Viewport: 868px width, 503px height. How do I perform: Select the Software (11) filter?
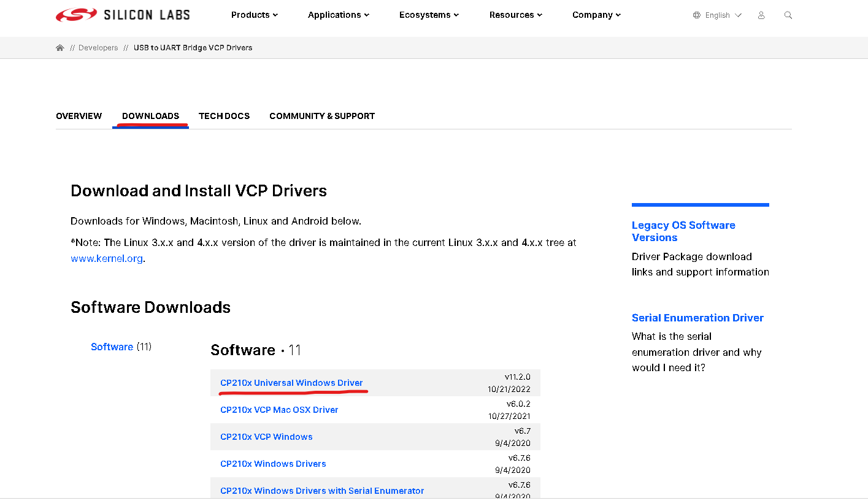pos(121,347)
